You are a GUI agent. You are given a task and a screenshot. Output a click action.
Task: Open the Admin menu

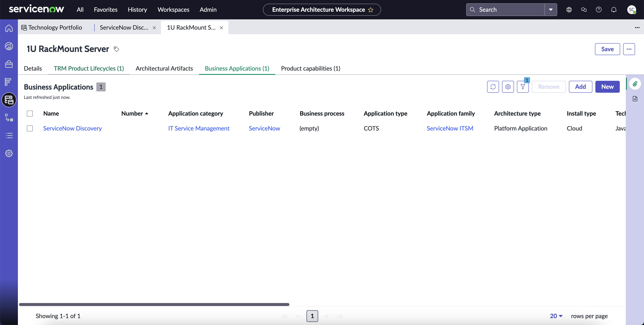pyautogui.click(x=208, y=10)
